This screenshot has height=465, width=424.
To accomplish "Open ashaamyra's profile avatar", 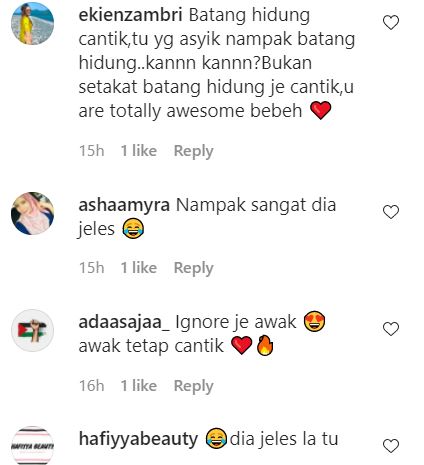I will (x=32, y=213).
